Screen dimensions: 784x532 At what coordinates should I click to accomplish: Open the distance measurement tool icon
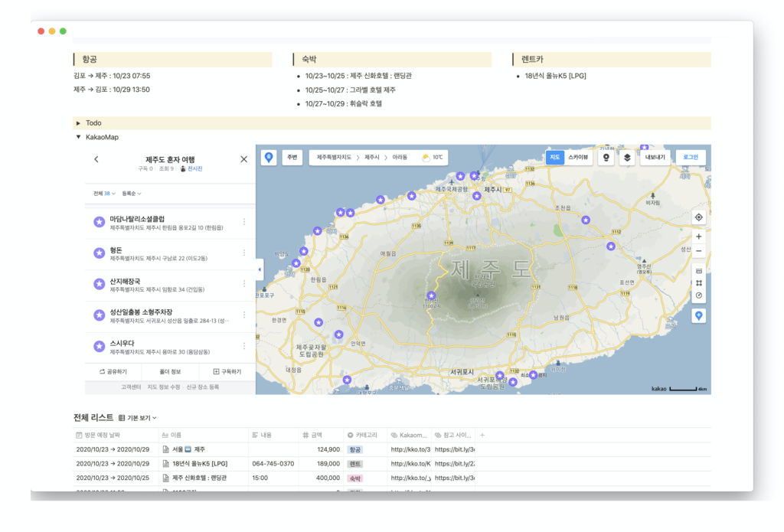coord(698,271)
